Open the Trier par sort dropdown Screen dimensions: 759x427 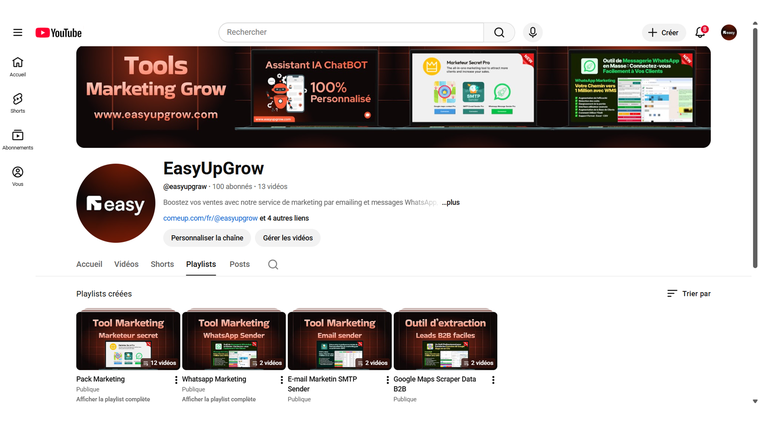(689, 293)
